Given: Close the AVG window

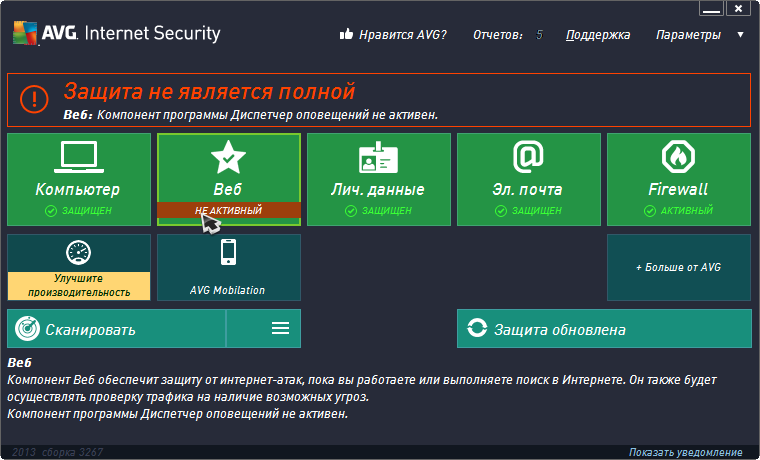Looking at the screenshot, I should tap(738, 8).
